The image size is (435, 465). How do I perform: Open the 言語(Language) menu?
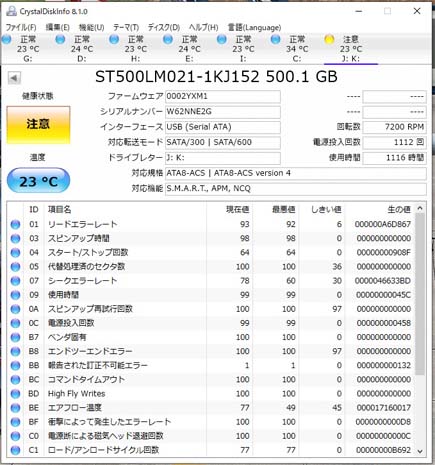pyautogui.click(x=254, y=27)
